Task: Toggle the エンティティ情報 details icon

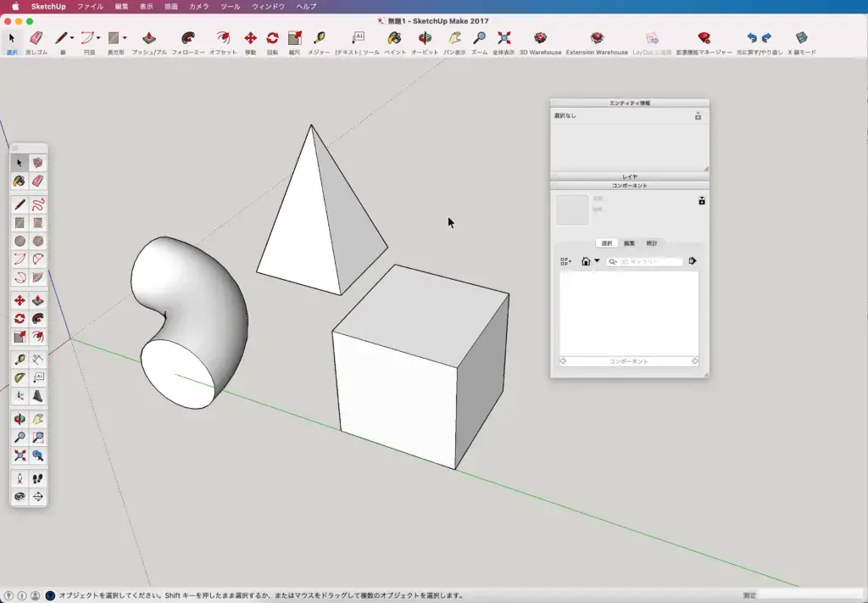Action: point(698,116)
